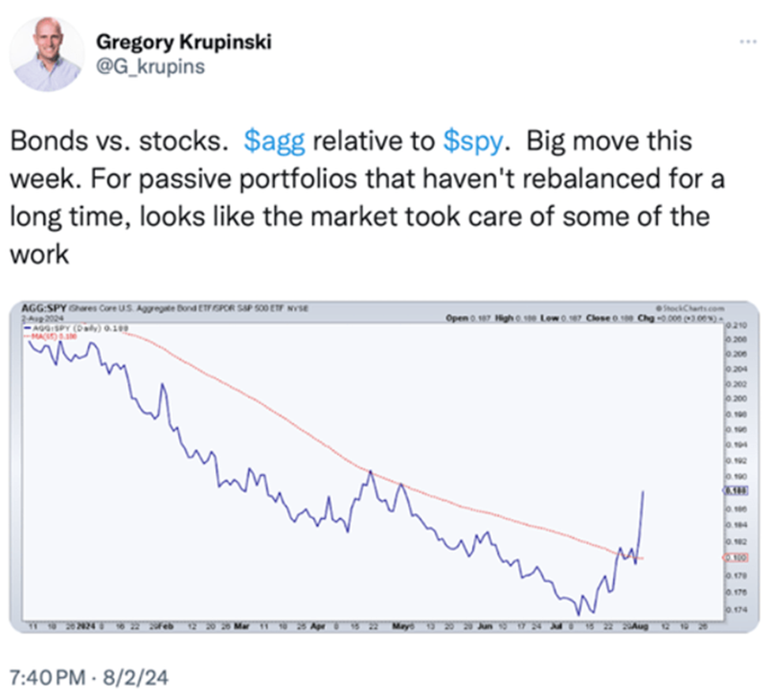Click the red 0.180 moving average marker

(x=736, y=558)
